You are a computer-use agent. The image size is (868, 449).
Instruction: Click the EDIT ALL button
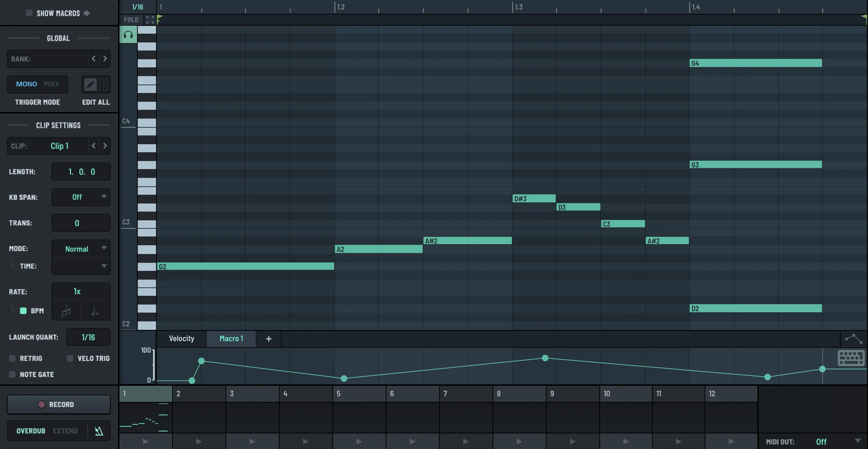coord(95,102)
